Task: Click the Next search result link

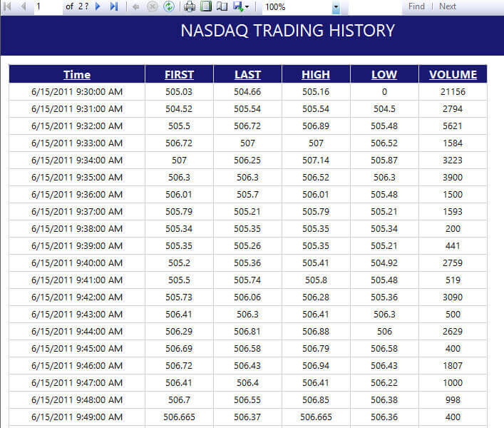Action: tap(448, 6)
